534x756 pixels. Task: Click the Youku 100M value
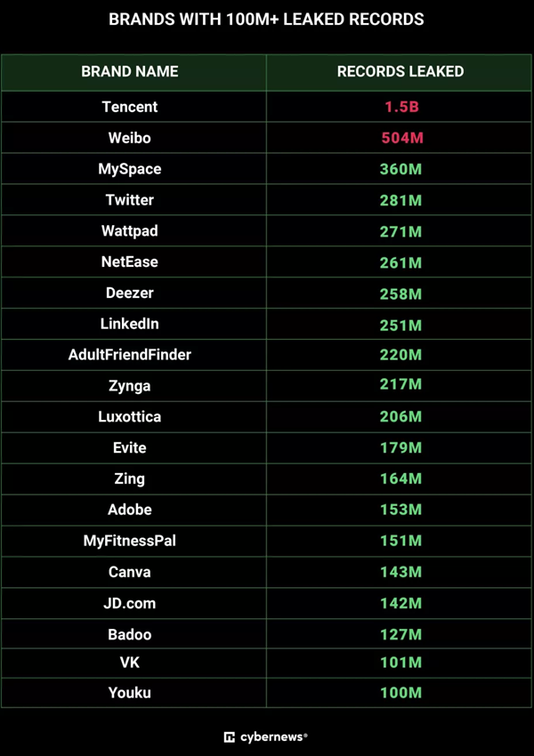point(400,693)
